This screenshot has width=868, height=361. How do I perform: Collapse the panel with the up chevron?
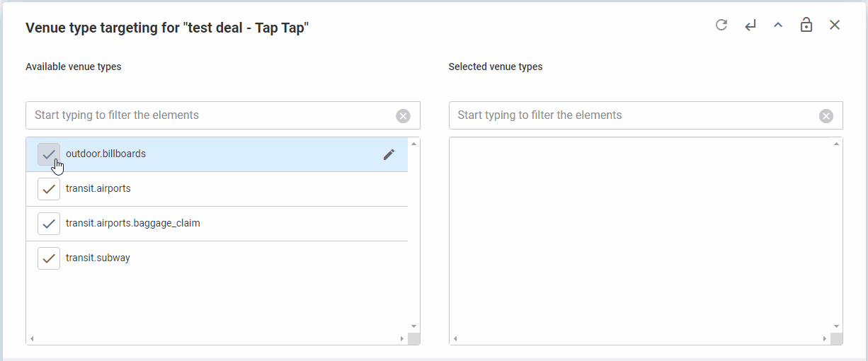tap(778, 25)
